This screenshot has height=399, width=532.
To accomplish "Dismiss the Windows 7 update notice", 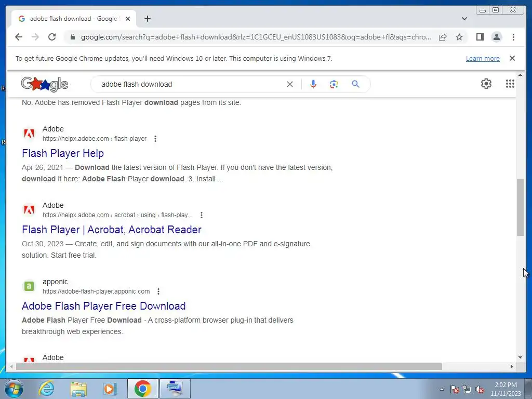I will pyautogui.click(x=512, y=58).
